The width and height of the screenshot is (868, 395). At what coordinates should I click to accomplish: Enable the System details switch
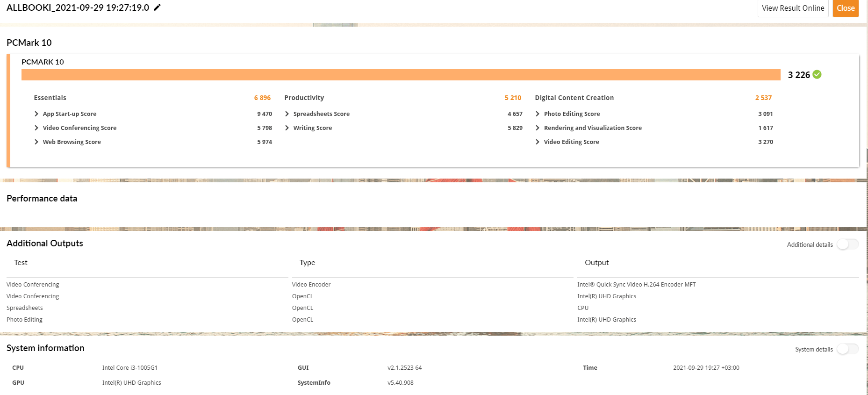click(847, 349)
